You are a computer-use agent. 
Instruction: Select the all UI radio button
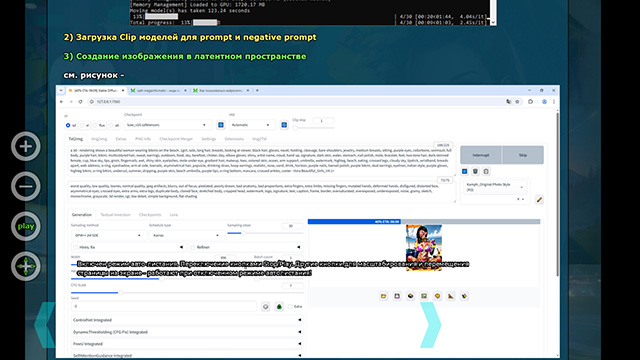(x=111, y=125)
